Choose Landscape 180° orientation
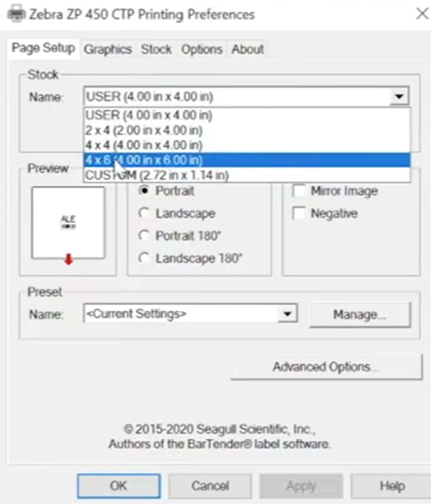Image resolution: width=431 pixels, height=504 pixels. click(x=190, y=258)
